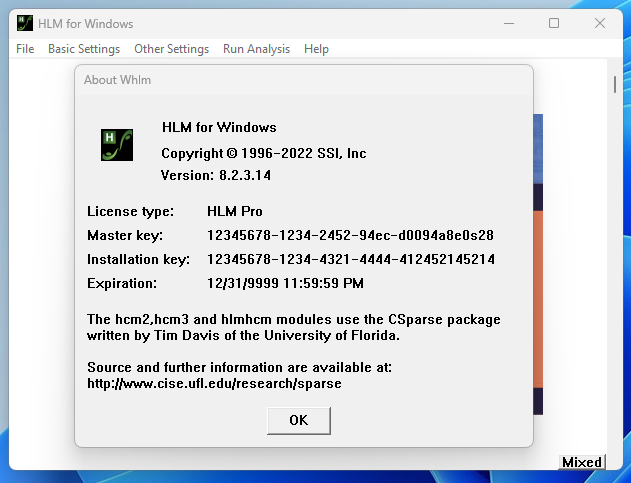Viewport: 631px width, 483px height.
Task: Maximize the HLM for Windows window
Action: (x=554, y=23)
